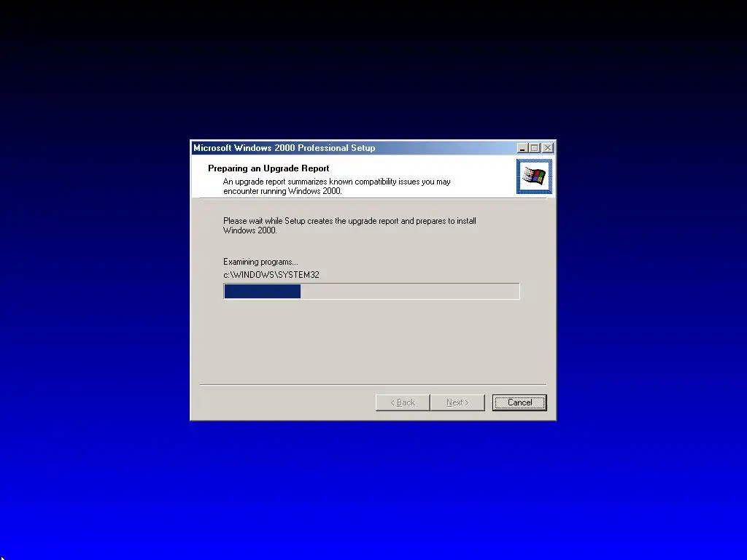747x560 pixels.
Task: Click the 'Preparing an Upgrade Report' heading
Action: (268, 168)
